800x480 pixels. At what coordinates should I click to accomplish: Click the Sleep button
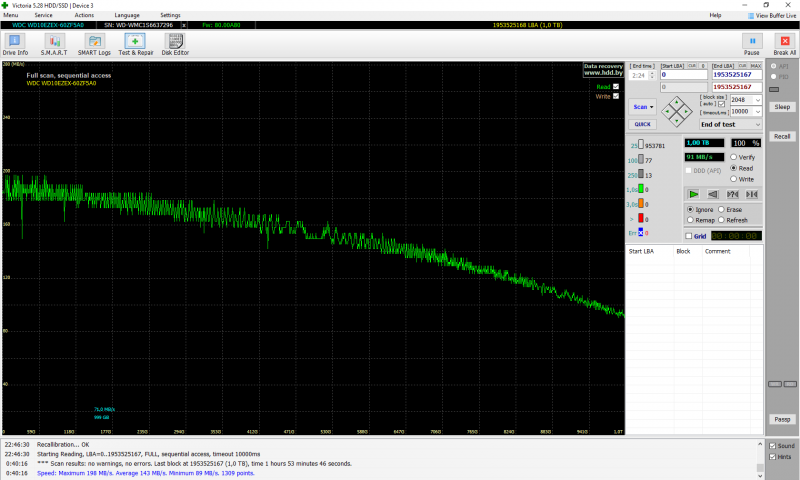coord(782,107)
